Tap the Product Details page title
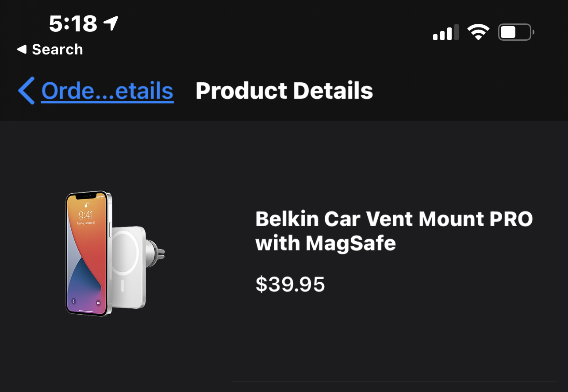The height and width of the screenshot is (392, 568). coord(284,91)
